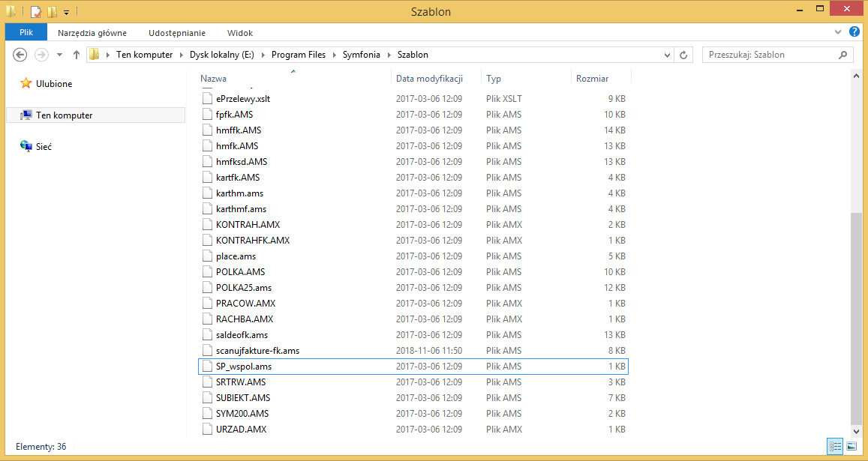The width and height of the screenshot is (868, 461).
Task: Switch to details view in status bar
Action: (836, 446)
